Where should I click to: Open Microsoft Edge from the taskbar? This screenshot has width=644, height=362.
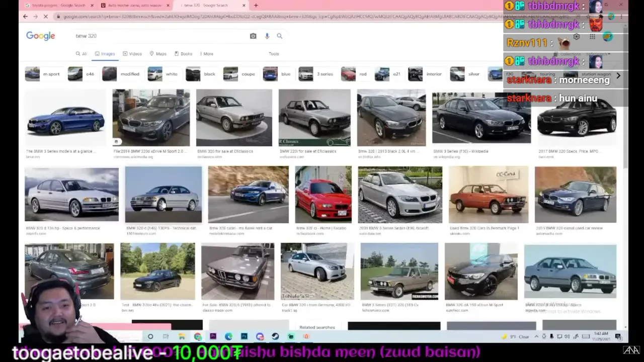click(x=228, y=336)
